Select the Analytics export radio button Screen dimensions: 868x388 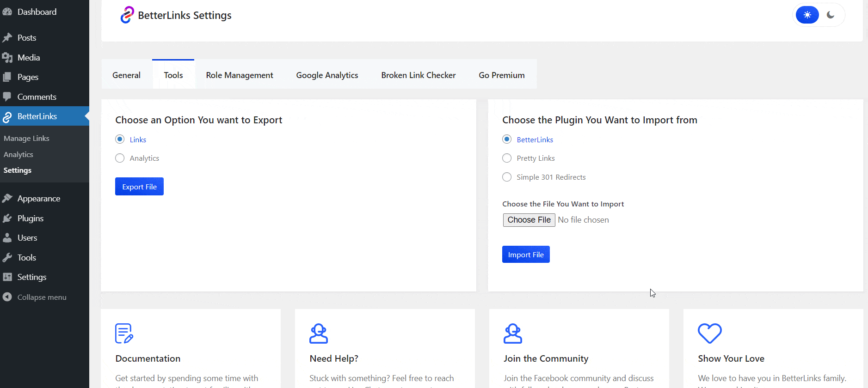(x=120, y=158)
